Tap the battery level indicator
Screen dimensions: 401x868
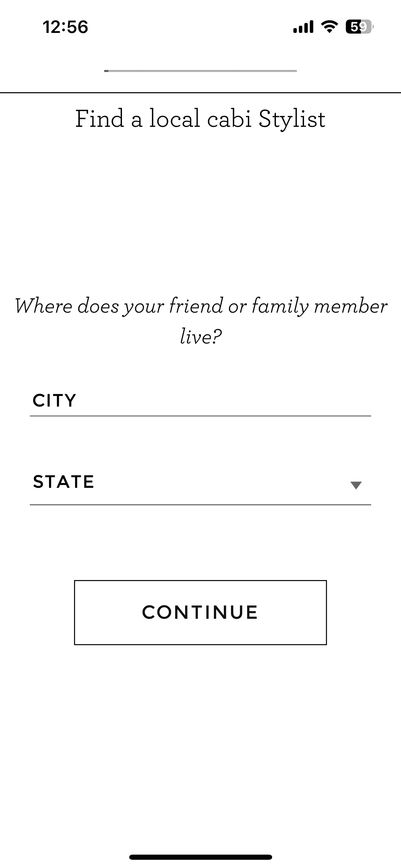point(360,27)
